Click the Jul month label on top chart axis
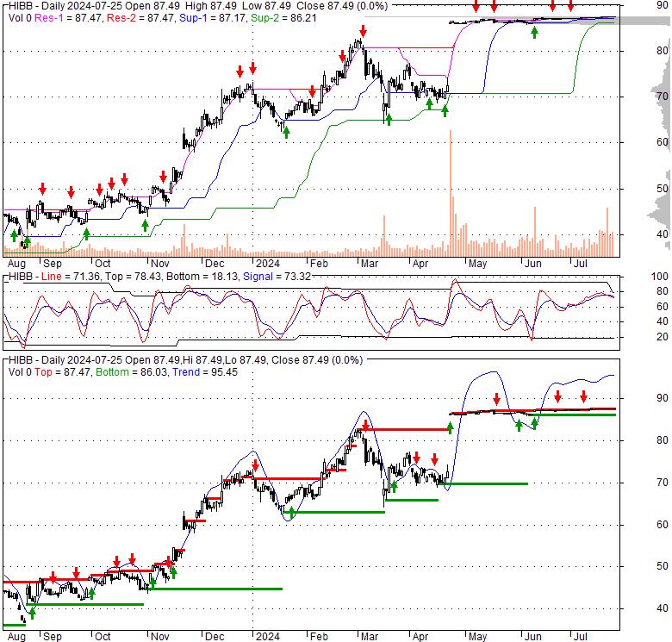The height and width of the screenshot is (642, 672). (x=581, y=264)
